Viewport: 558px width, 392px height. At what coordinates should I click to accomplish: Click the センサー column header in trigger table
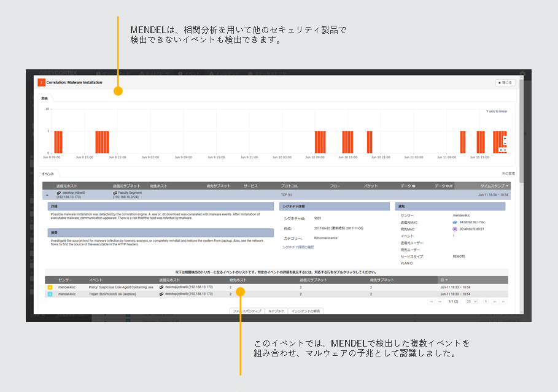(x=65, y=280)
